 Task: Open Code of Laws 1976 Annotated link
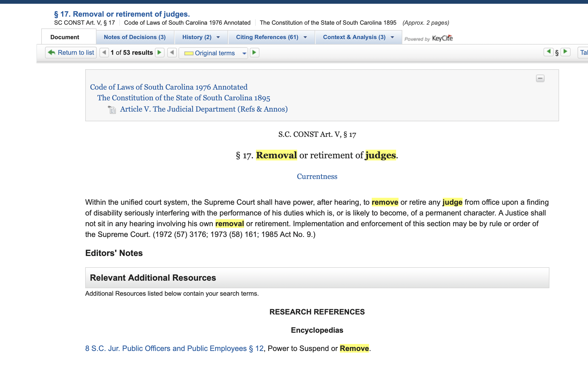(x=169, y=87)
